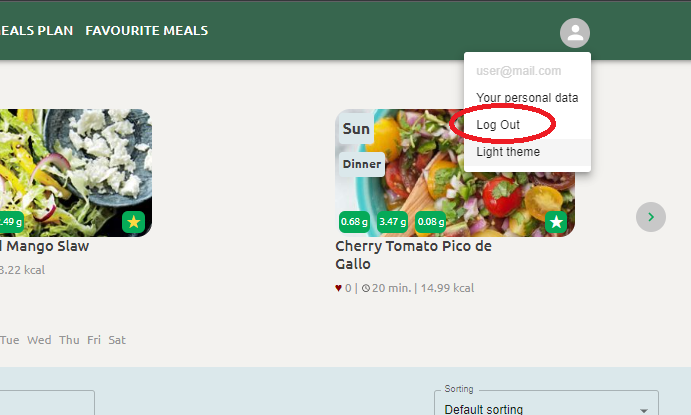The image size is (691, 415).
Task: Open the Mango Slaw meal image
Action: coord(76,173)
